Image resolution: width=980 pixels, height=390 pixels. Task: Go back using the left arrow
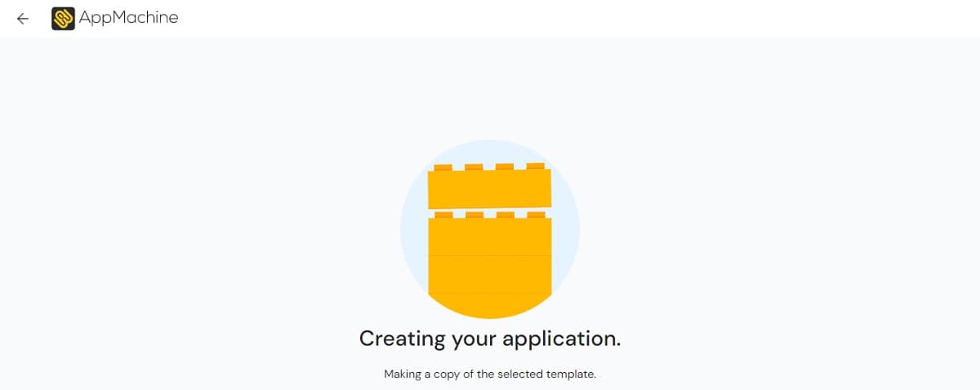click(x=23, y=18)
